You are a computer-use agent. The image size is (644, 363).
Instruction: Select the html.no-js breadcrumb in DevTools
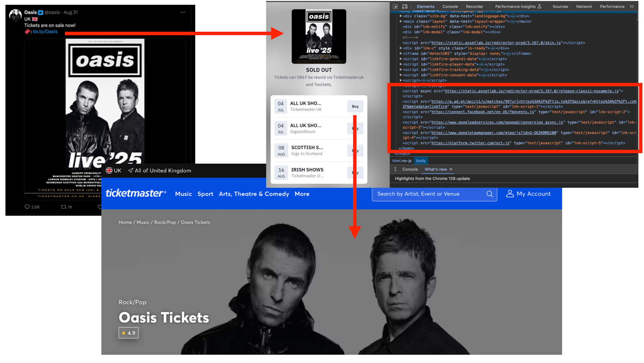click(x=402, y=161)
